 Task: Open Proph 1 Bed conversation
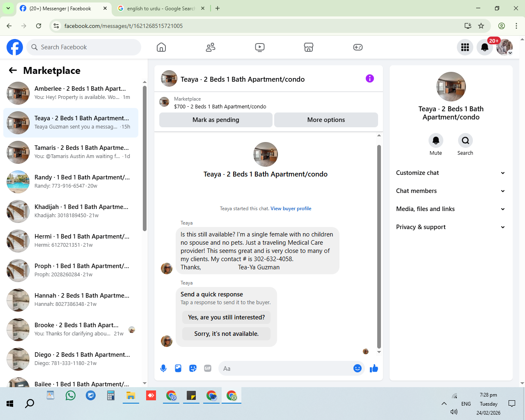tap(71, 271)
